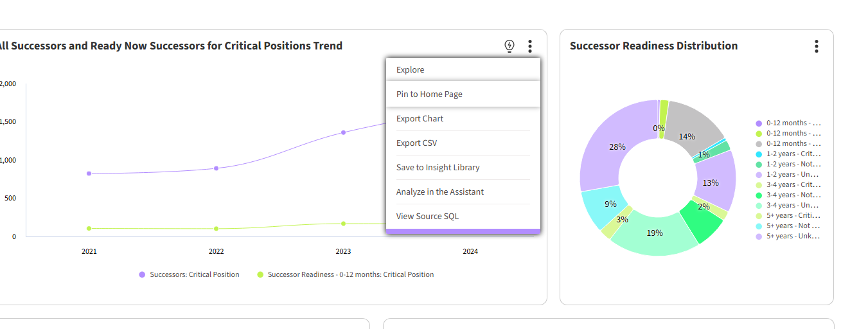Select Export Chart menu option

coord(420,118)
